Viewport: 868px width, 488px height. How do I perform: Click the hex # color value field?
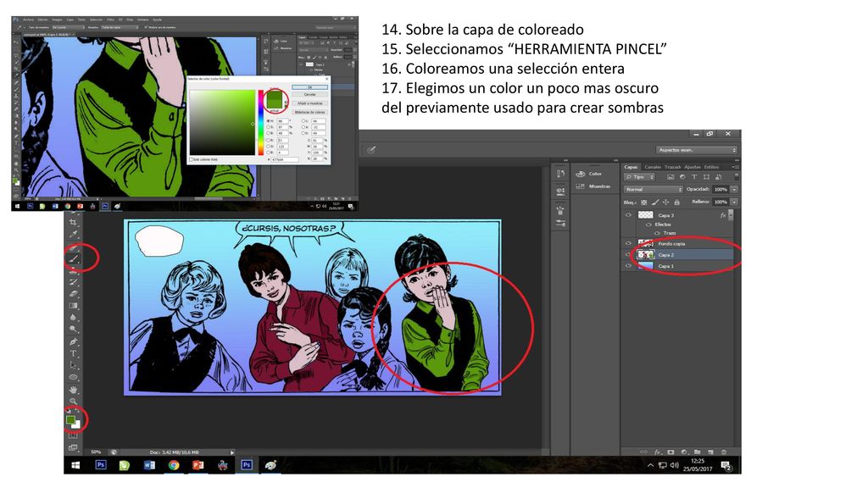(285, 159)
